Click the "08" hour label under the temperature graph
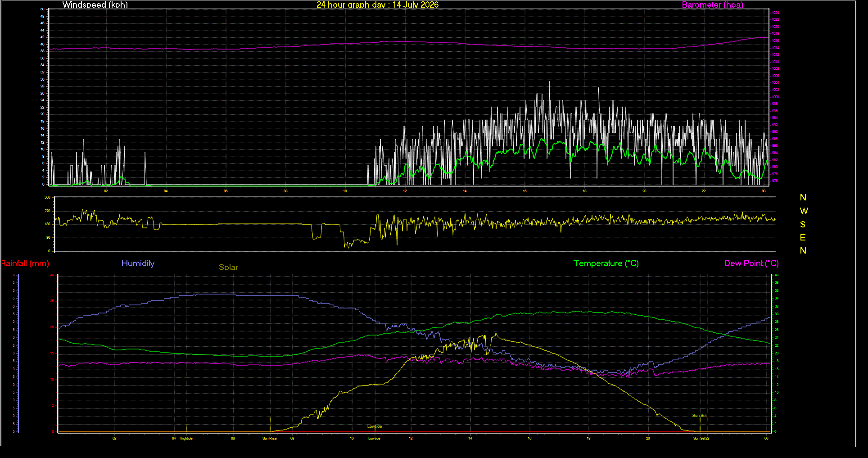 pos(292,438)
